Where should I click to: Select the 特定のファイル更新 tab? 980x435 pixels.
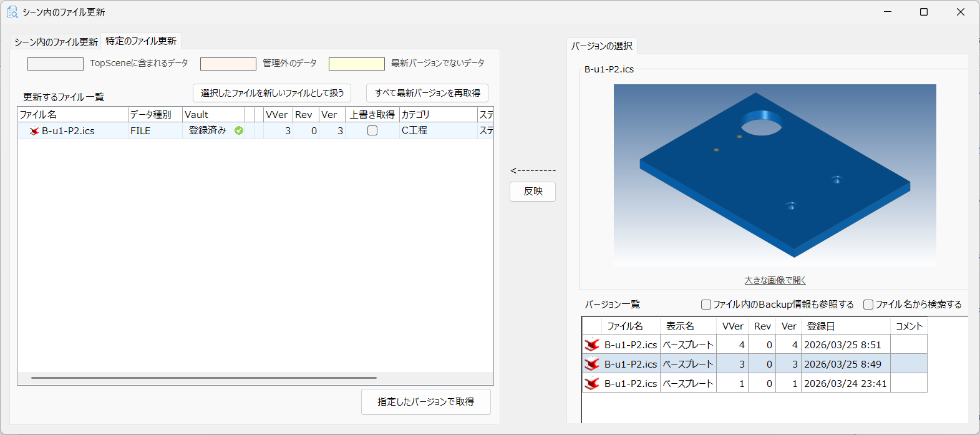141,41
